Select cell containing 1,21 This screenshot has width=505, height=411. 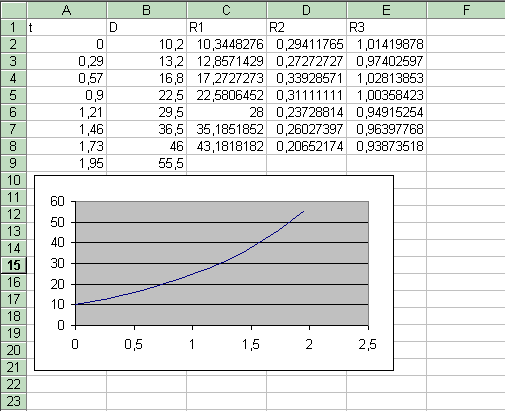click(67, 112)
